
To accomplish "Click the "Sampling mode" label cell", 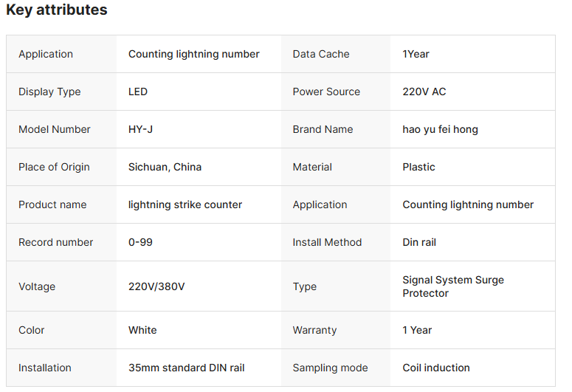I will pyautogui.click(x=330, y=368).
